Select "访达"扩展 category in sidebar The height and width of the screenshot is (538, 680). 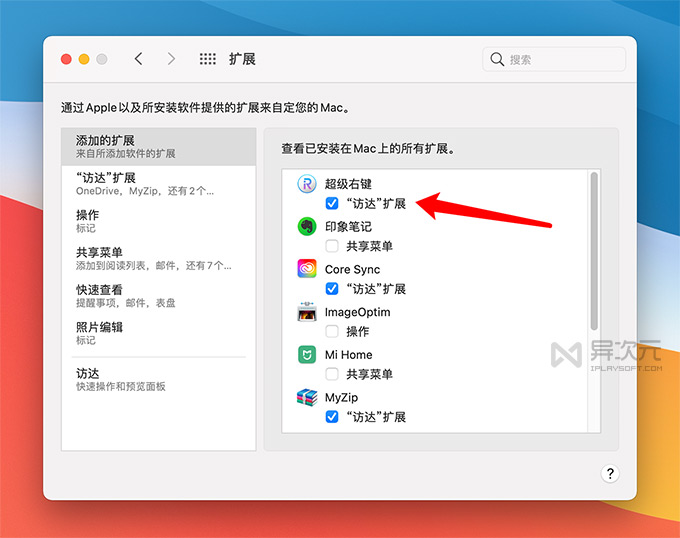[x=159, y=184]
